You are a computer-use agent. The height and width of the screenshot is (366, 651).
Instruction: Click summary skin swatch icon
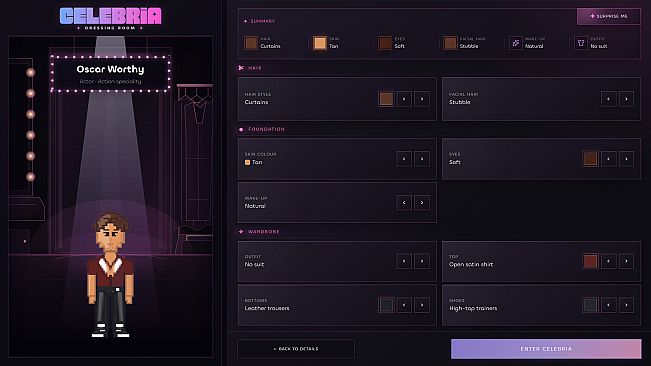click(x=320, y=43)
